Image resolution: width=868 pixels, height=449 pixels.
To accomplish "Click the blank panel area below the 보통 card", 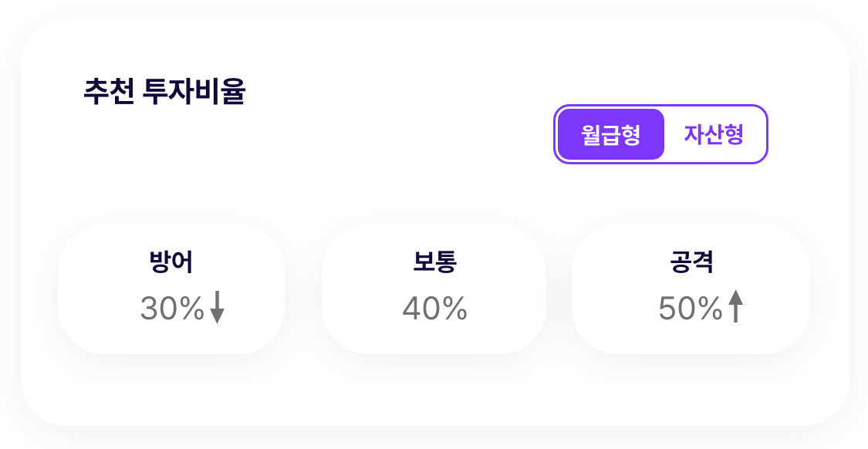I will (434, 390).
